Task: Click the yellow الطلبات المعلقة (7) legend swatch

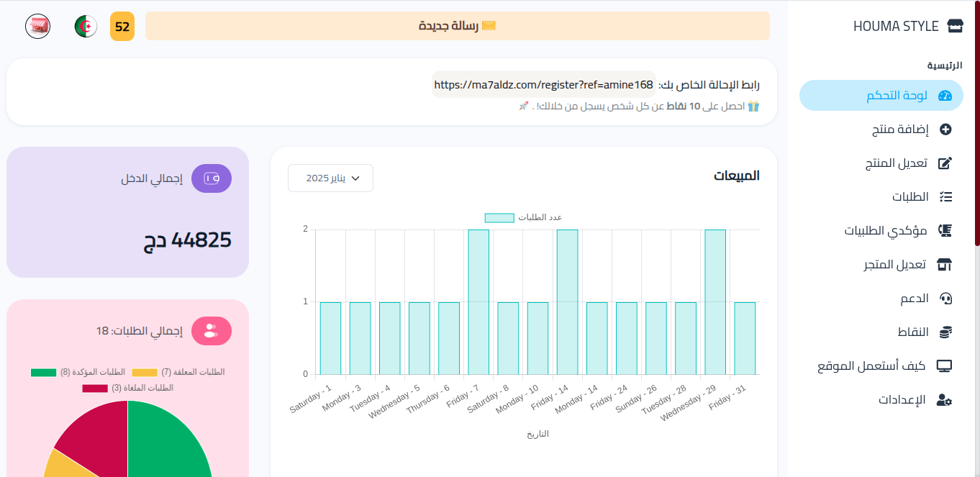Action: [x=145, y=373]
